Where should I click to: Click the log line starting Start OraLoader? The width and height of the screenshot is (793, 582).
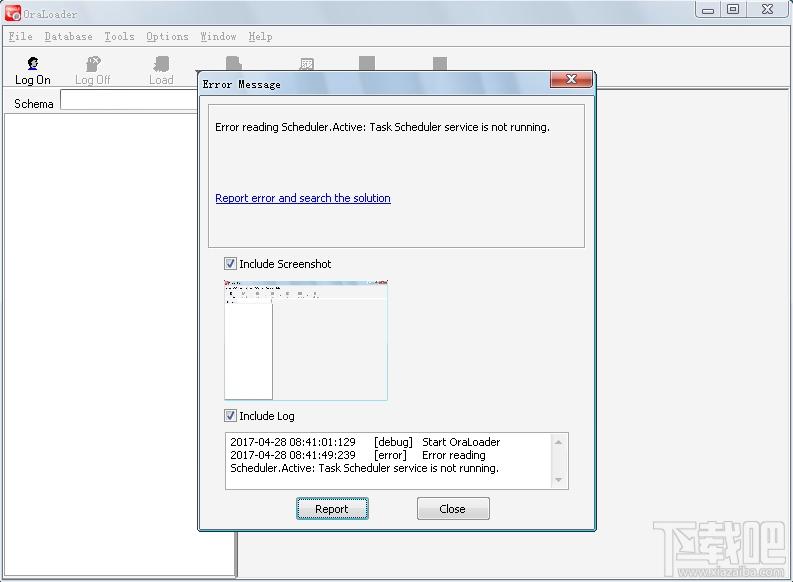pos(365,442)
